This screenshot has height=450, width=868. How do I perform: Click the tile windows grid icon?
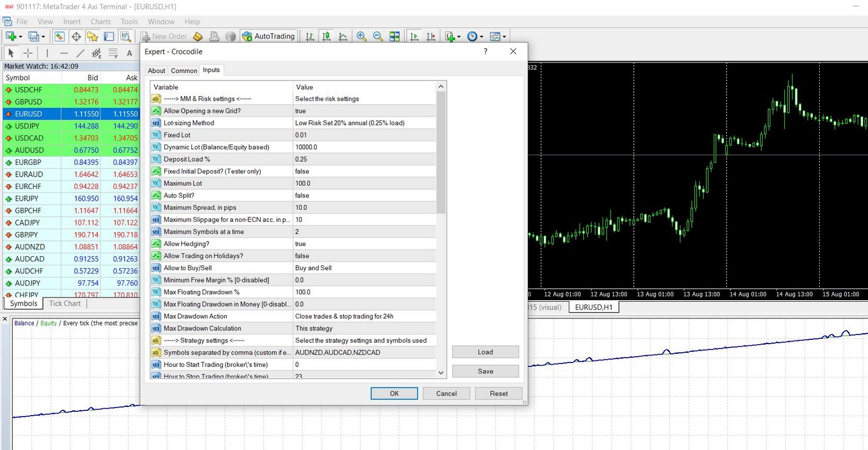pyautogui.click(x=395, y=37)
